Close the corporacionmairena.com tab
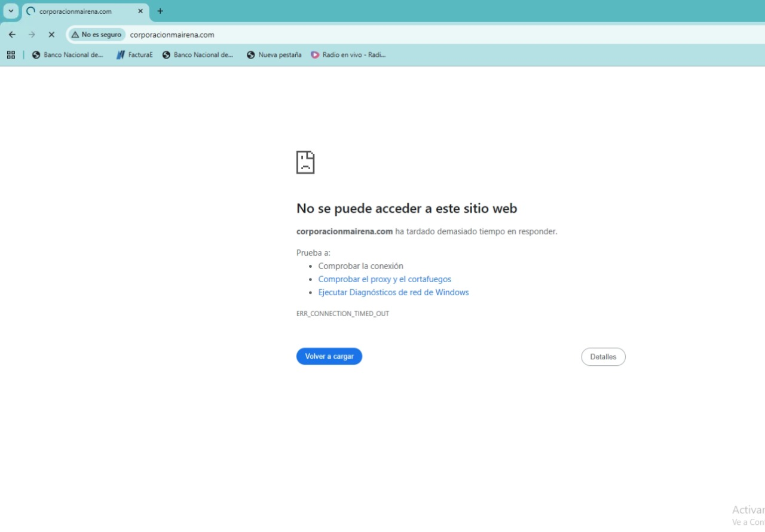Screen dimensions: 765x532 pos(140,11)
